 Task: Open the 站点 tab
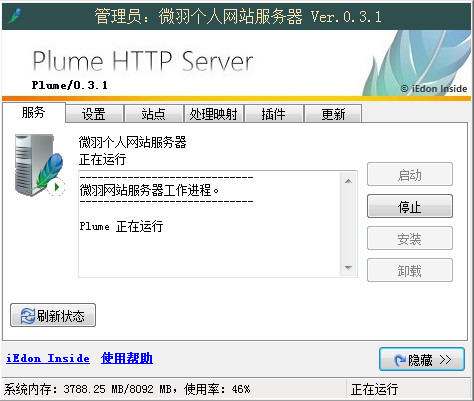point(154,114)
